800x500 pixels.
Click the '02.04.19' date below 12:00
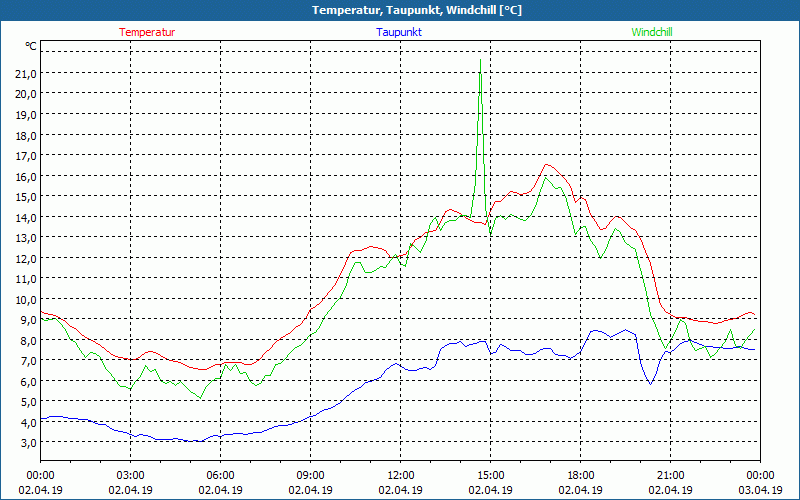(401, 490)
